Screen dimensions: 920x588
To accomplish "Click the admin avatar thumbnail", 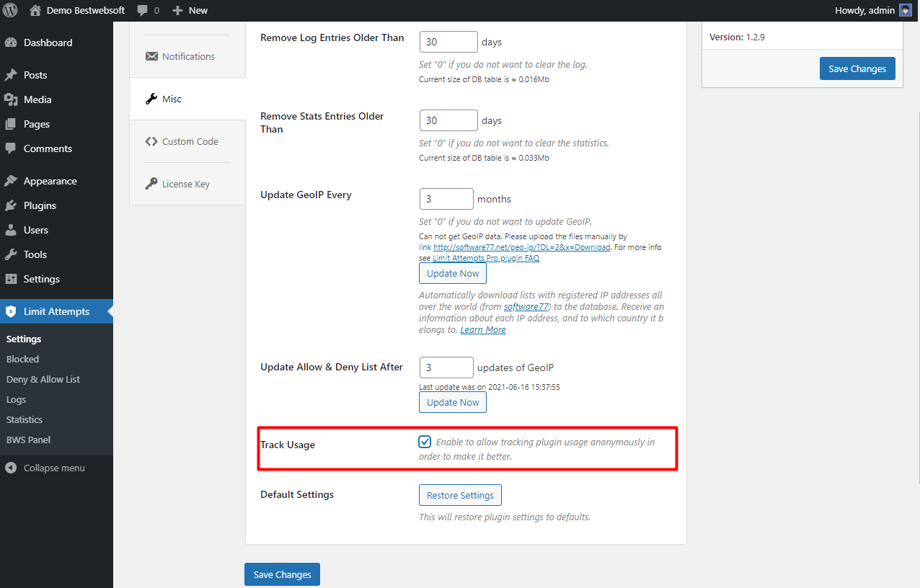I will (x=906, y=10).
